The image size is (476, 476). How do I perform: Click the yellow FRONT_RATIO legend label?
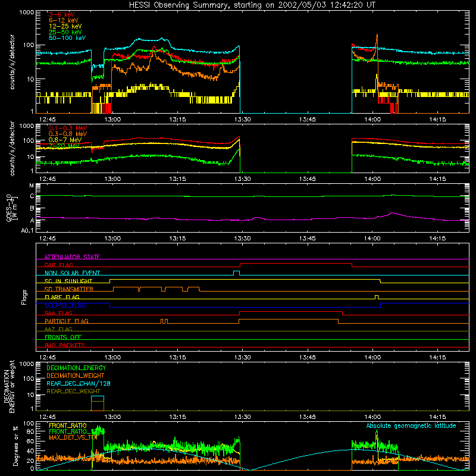68,425
